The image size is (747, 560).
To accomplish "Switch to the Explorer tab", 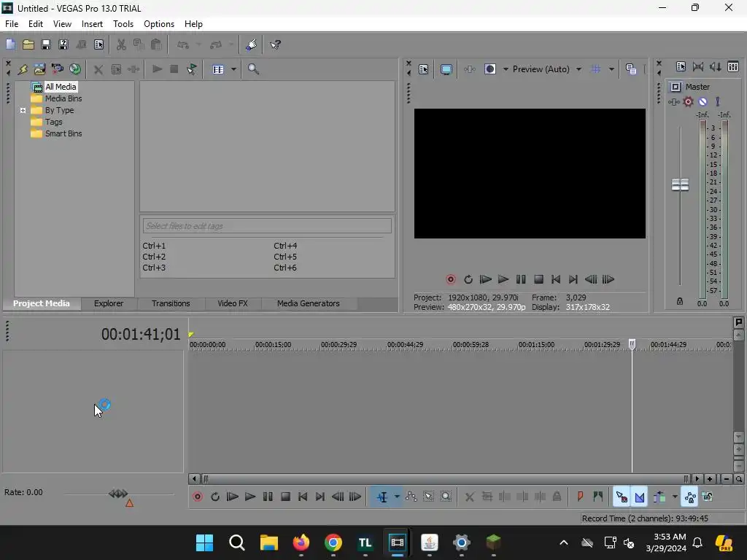I will click(x=109, y=303).
